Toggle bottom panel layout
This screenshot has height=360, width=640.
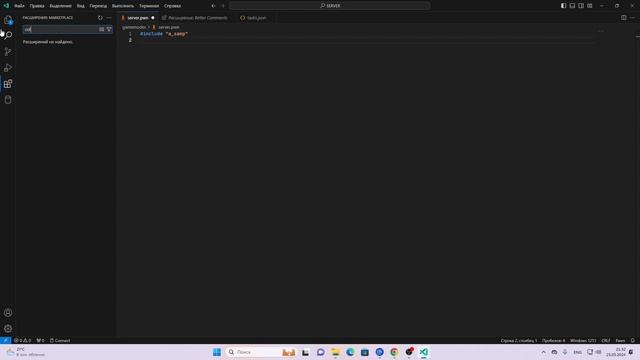[572, 6]
